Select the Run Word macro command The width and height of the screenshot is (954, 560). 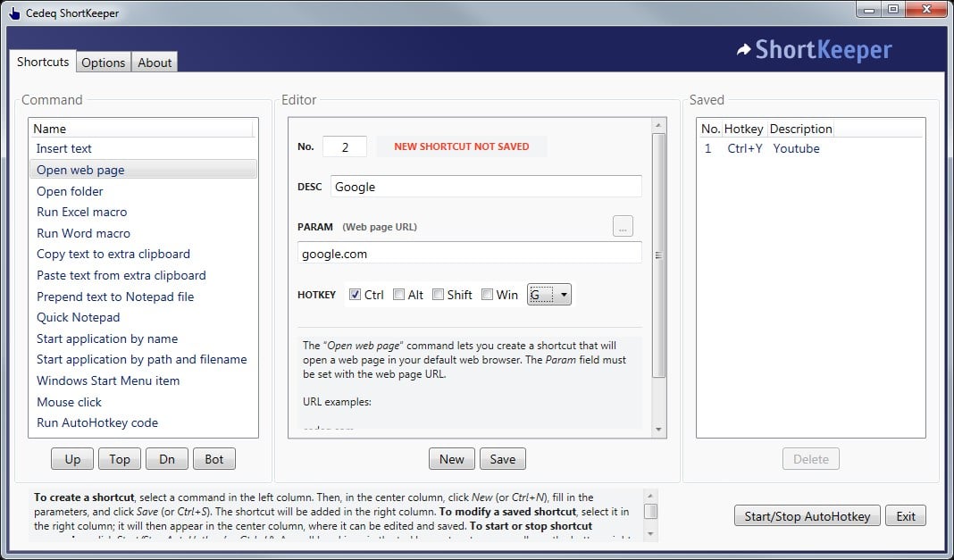click(x=143, y=233)
